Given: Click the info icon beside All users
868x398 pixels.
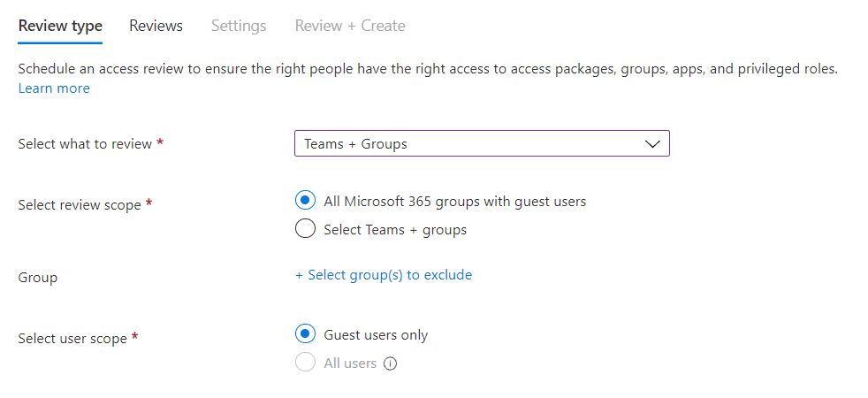Looking at the screenshot, I should point(391,364).
